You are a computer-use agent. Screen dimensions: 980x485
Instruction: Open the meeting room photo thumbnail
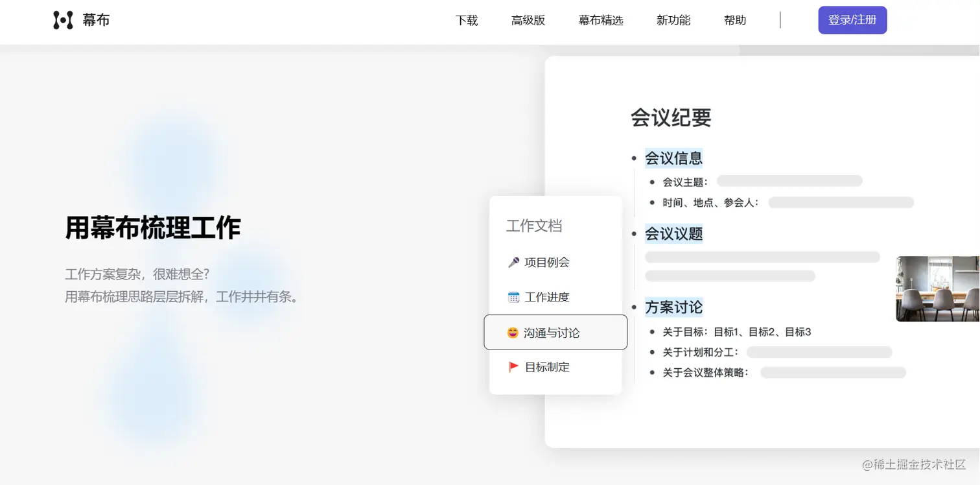tap(937, 289)
